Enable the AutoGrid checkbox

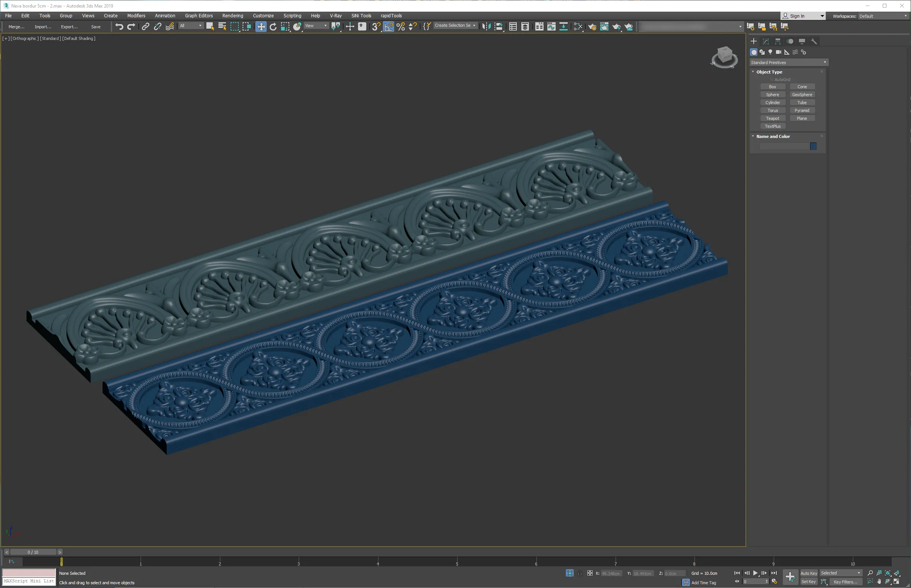(771, 80)
